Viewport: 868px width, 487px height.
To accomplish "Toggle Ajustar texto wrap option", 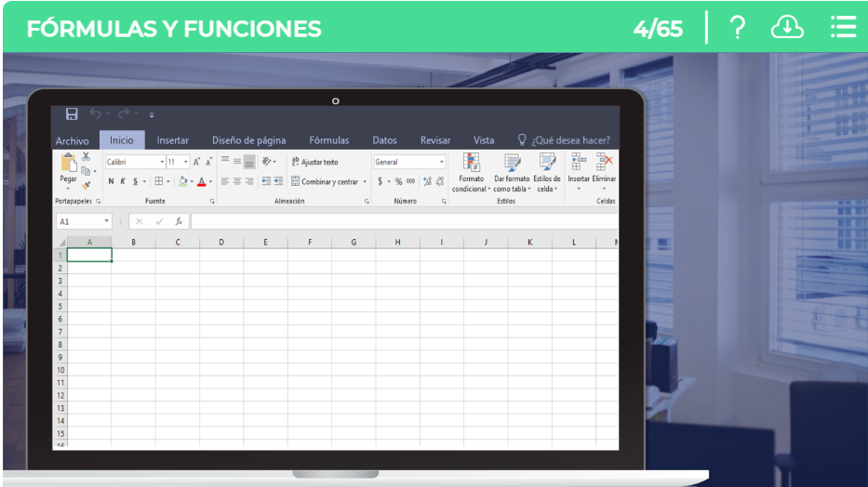I will click(x=314, y=162).
